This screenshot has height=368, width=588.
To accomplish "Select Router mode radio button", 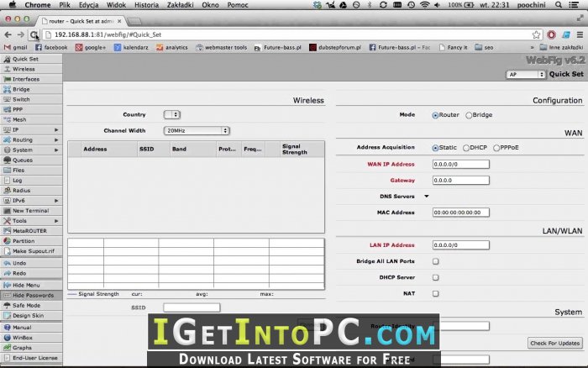I will pos(435,115).
